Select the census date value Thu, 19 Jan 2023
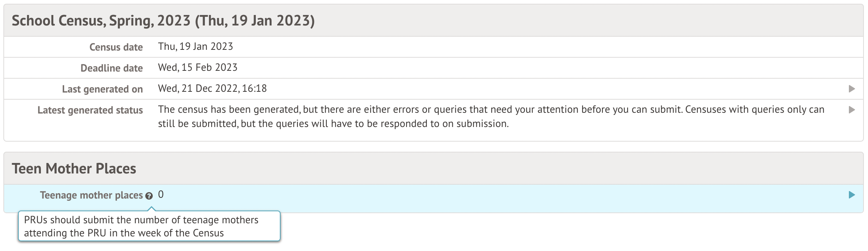 click(x=195, y=46)
